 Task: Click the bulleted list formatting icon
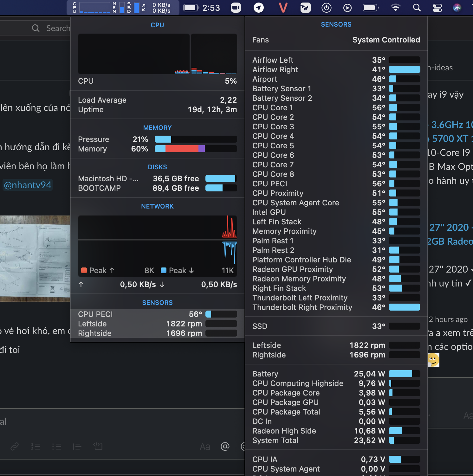pos(57,447)
